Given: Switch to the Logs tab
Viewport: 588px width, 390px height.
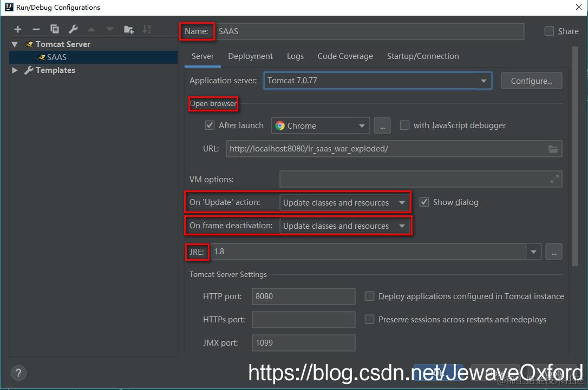Looking at the screenshot, I should [x=295, y=56].
